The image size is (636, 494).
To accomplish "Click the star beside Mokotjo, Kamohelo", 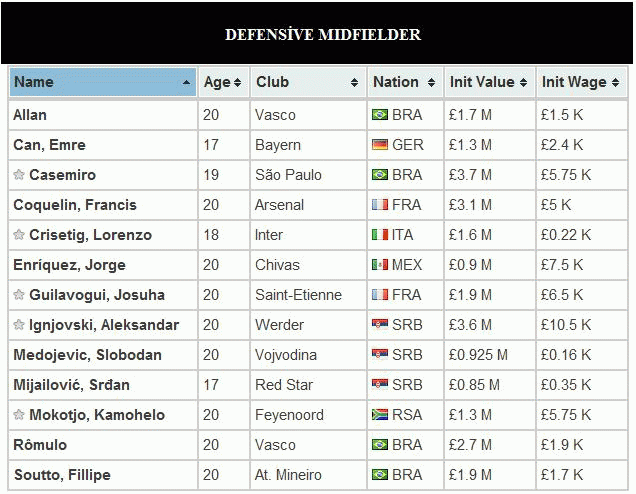I will 19,415.
